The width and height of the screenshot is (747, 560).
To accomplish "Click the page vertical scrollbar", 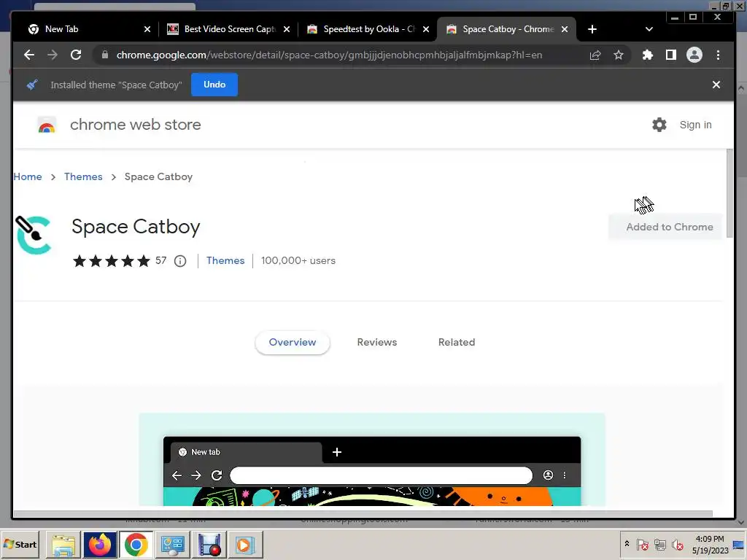I will [729, 192].
